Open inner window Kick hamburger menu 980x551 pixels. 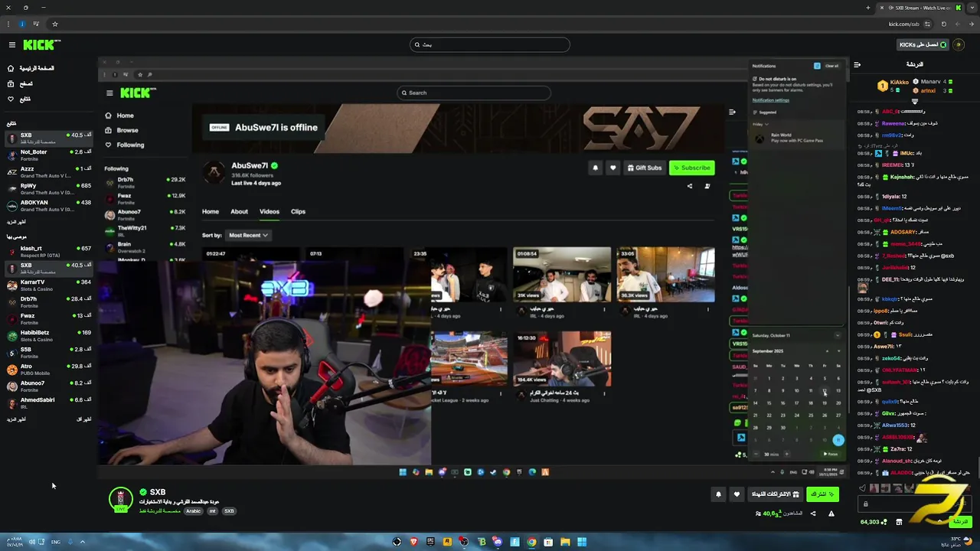pyautogui.click(x=109, y=93)
